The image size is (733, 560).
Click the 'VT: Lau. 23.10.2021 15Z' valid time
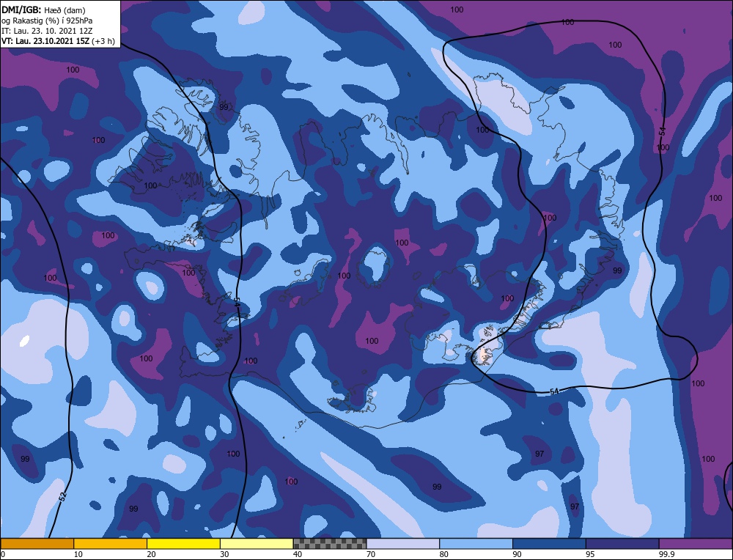point(46,41)
